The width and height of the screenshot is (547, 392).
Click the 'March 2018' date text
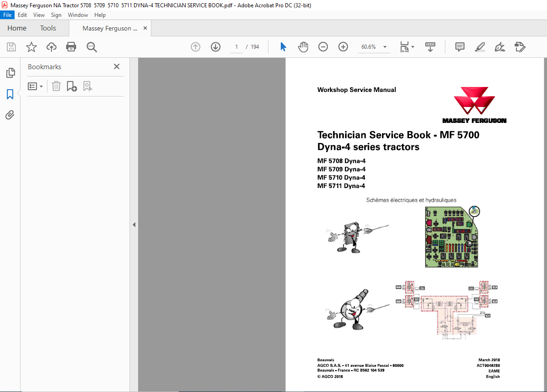(x=489, y=360)
